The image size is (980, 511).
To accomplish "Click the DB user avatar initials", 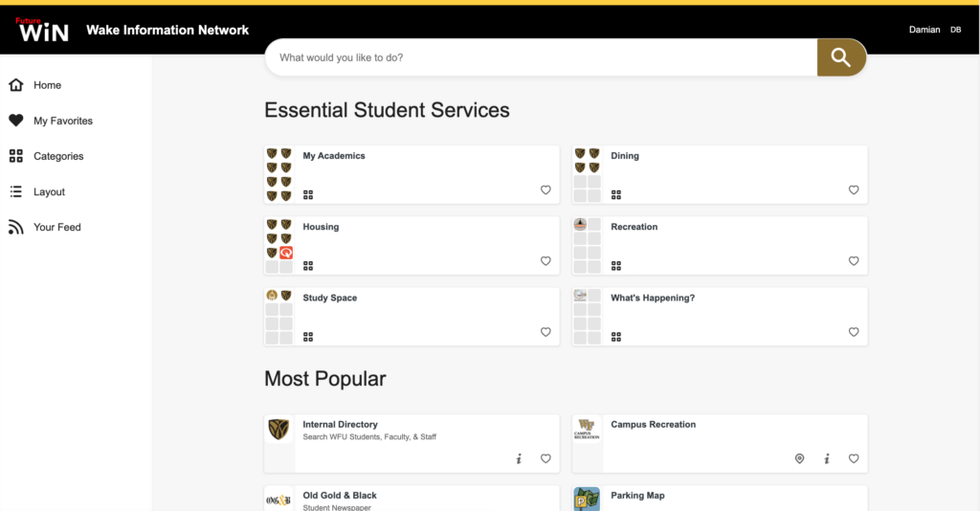I will tap(956, 30).
